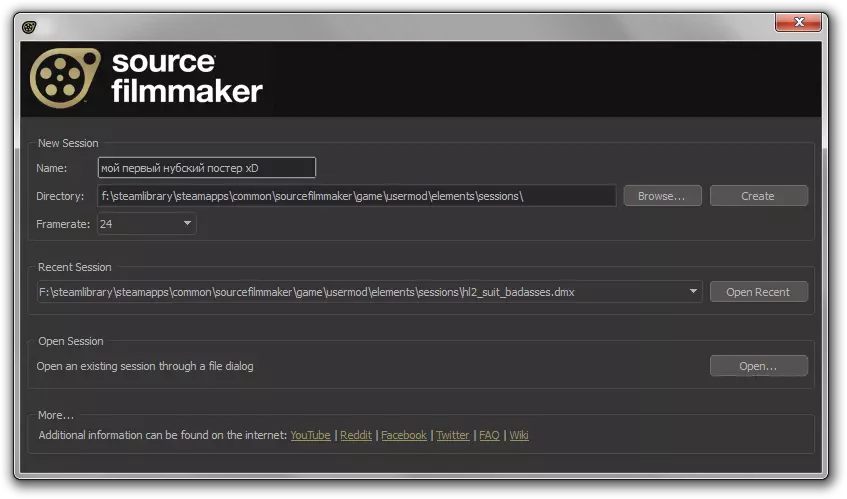This screenshot has height=499, width=847.
Task: Click the 'Recent Session' group heading
Action: tap(75, 267)
